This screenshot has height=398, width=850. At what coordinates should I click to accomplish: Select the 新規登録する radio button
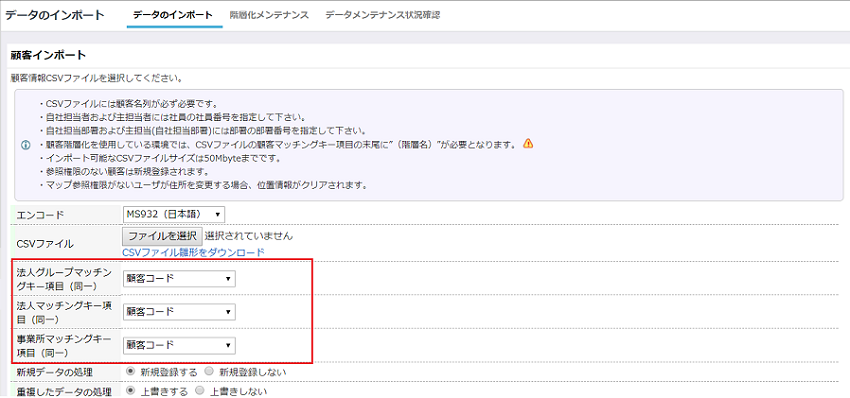click(x=130, y=372)
